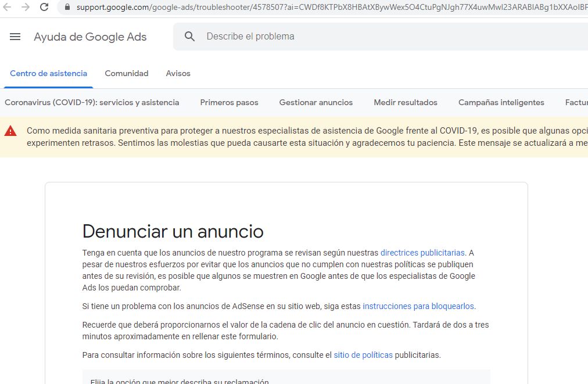Click the browser forward arrow
Image resolution: width=588 pixels, height=384 pixels.
tap(26, 7)
